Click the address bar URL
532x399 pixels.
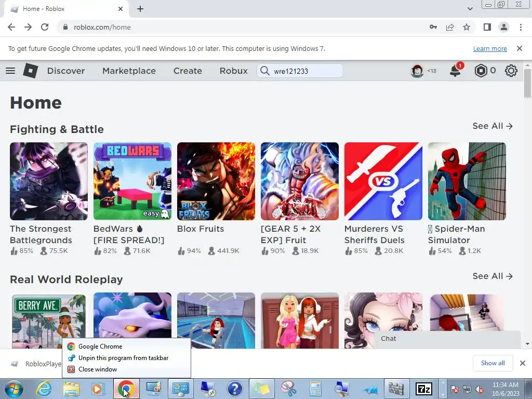[x=102, y=27]
